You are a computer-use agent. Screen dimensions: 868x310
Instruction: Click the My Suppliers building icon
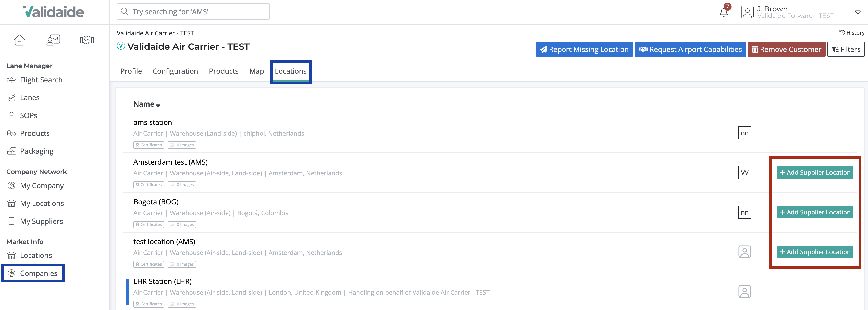[11, 221]
